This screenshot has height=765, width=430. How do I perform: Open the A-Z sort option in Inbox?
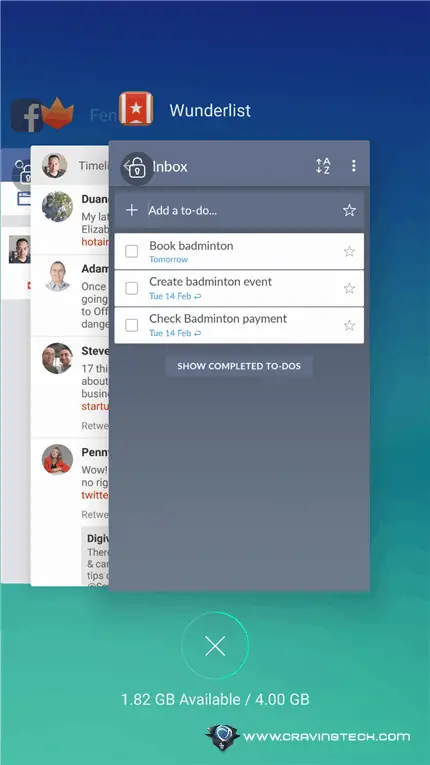click(323, 166)
